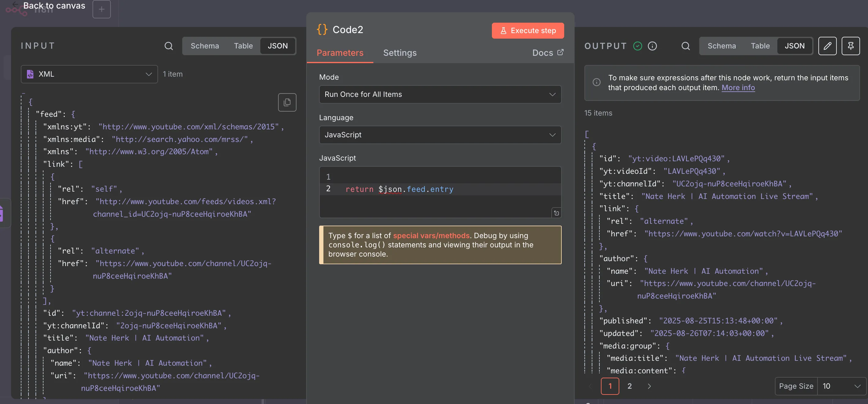This screenshot has height=404, width=868.
Task: Open the Language dropdown JavaScript
Action: click(440, 135)
